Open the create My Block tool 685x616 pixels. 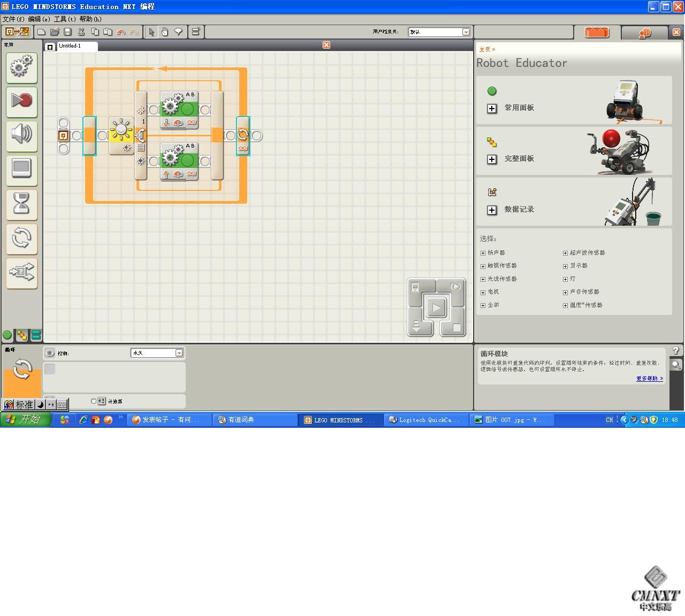coord(196,32)
